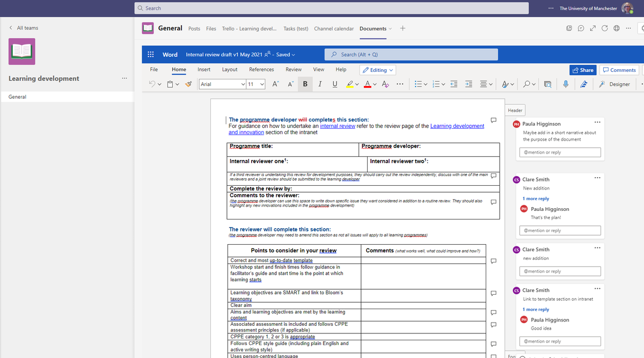
Task: Click the Decrease Indent icon
Action: pyautogui.click(x=453, y=84)
